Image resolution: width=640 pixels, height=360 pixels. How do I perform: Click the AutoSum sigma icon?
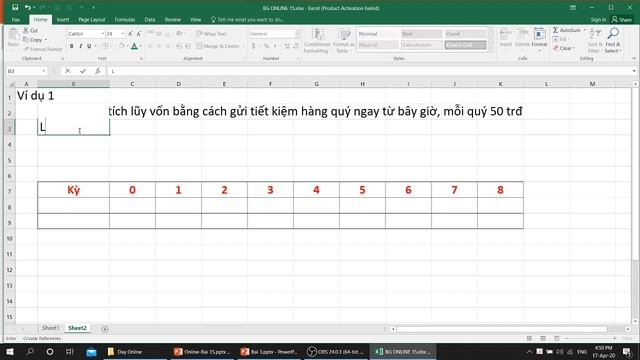click(x=556, y=30)
